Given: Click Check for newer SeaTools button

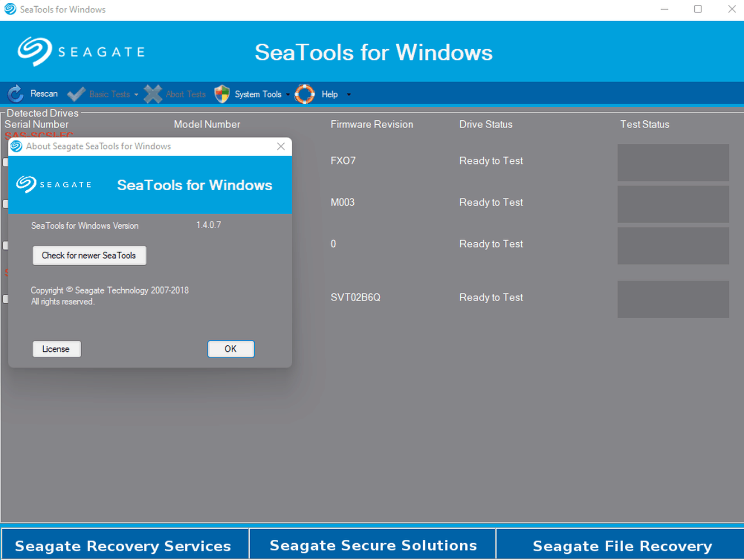Looking at the screenshot, I should pos(90,255).
